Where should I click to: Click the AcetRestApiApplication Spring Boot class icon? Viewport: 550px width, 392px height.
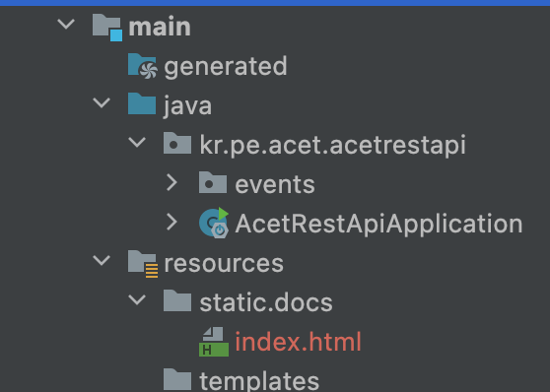tap(214, 223)
